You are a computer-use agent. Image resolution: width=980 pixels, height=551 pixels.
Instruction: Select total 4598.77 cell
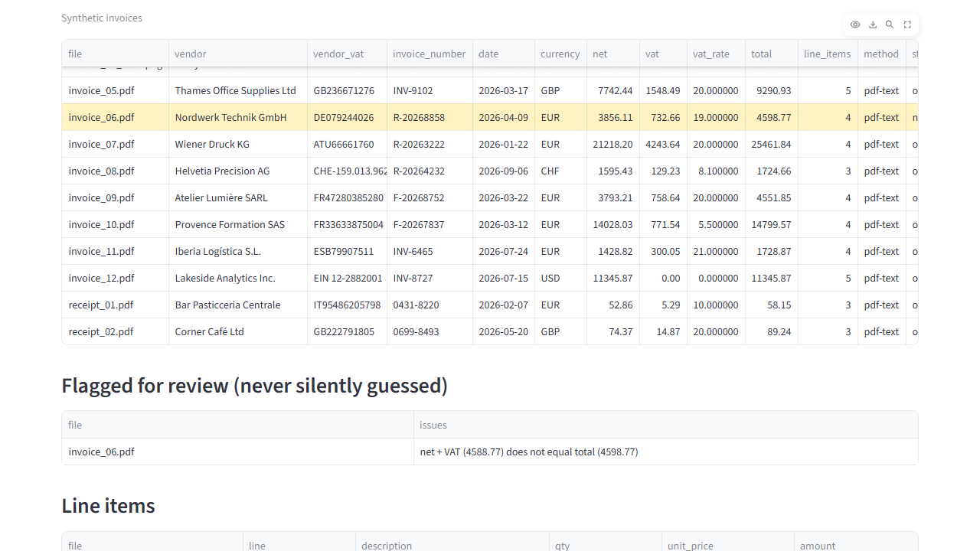tap(772, 117)
